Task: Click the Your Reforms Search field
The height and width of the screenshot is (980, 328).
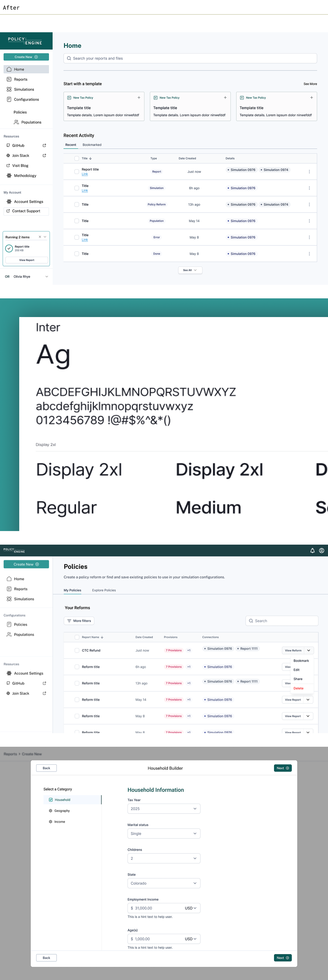Action: (x=282, y=620)
